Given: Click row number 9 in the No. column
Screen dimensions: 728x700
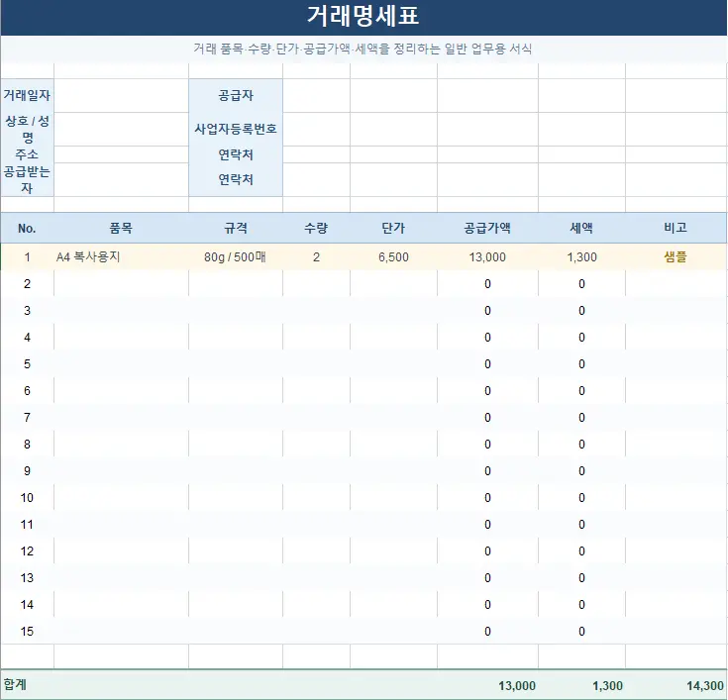Looking at the screenshot, I should coord(27,470).
